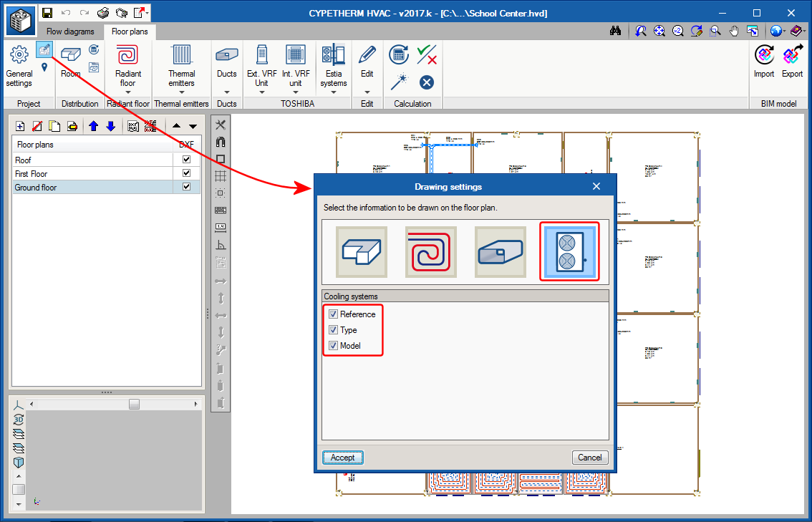This screenshot has width=812, height=522.
Task: Toggle the Type checkbox
Action: (x=333, y=330)
